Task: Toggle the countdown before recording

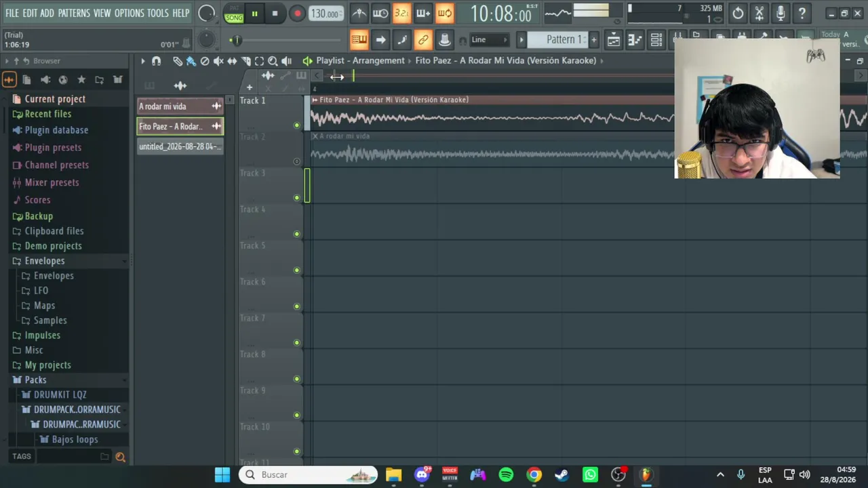Action: (x=401, y=14)
